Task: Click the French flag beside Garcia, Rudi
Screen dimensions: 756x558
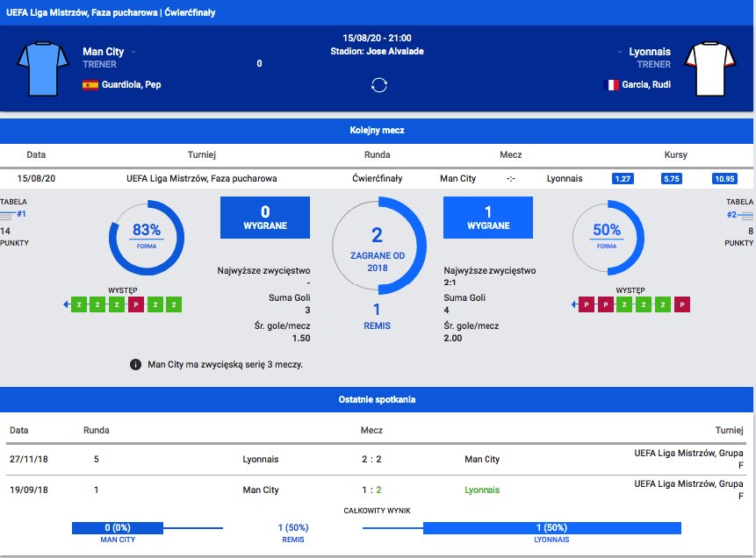Action: pyautogui.click(x=613, y=85)
